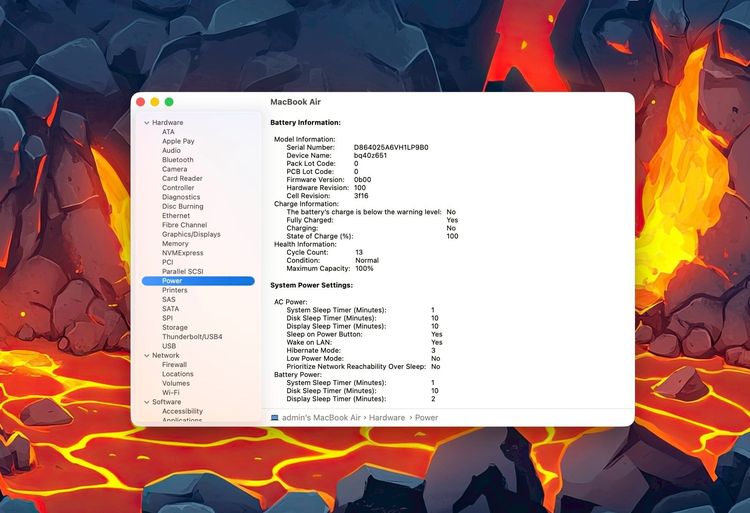Screen dimensions: 750x513
Task: Click the Network category label
Action: point(165,356)
